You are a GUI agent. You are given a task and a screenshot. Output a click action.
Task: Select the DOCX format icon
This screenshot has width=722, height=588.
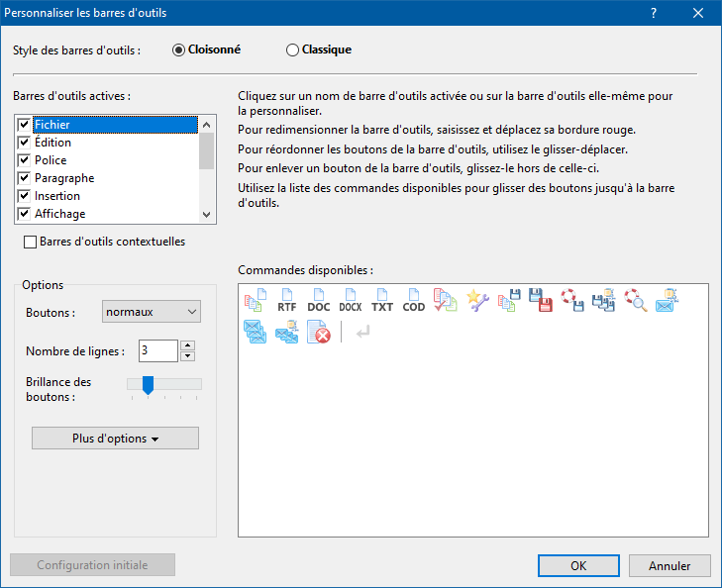(x=351, y=301)
